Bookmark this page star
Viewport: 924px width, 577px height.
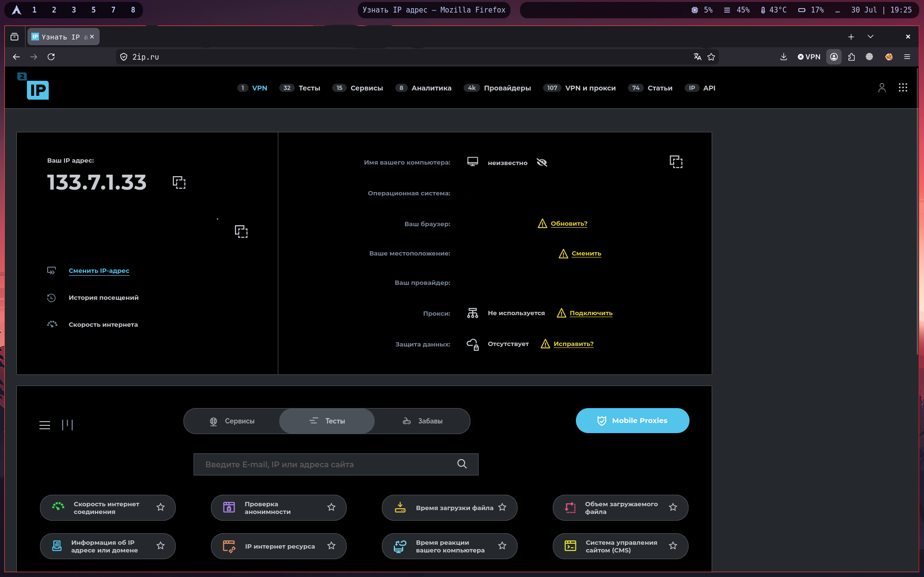click(x=711, y=57)
